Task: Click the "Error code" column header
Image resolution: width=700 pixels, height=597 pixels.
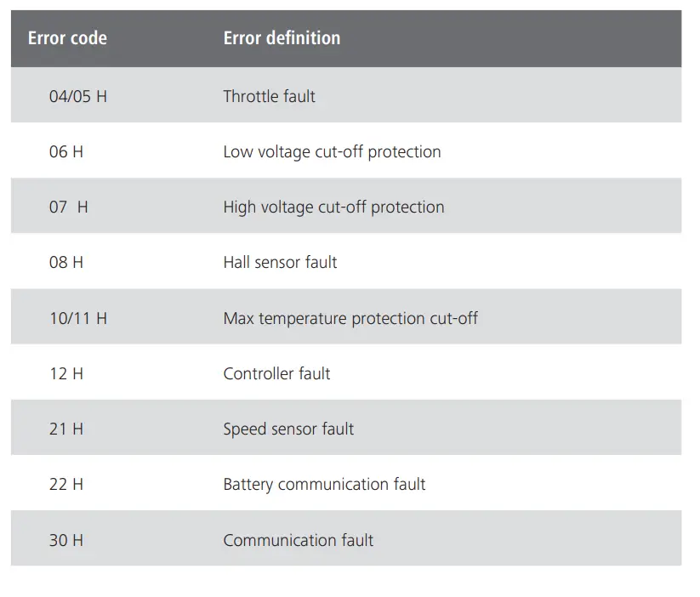Action: 67,38
